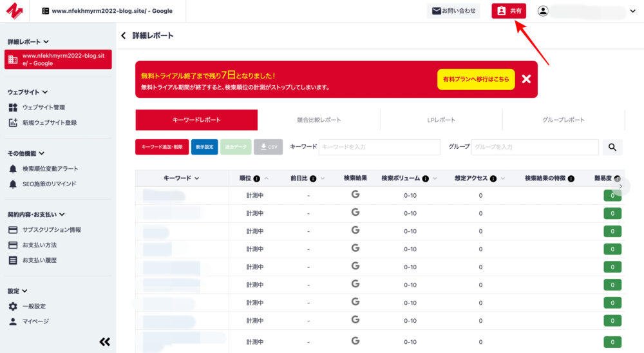
Task: Click 前日比 column info icon
Action: pos(313,178)
